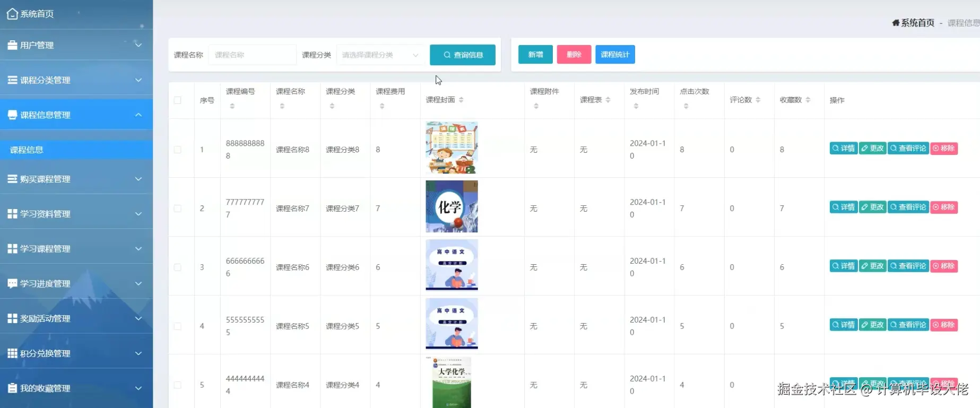Sort by 课程费用 column sort arrows

tap(381, 106)
